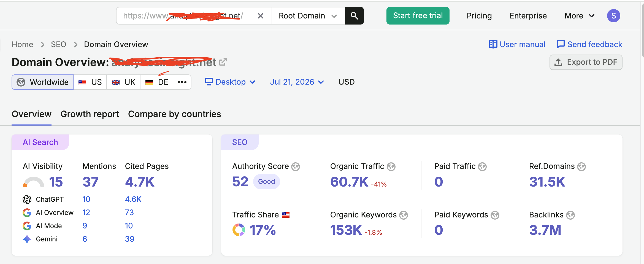Screen dimensions: 644x264
Task: Open the user profile avatar S
Action: point(614,16)
